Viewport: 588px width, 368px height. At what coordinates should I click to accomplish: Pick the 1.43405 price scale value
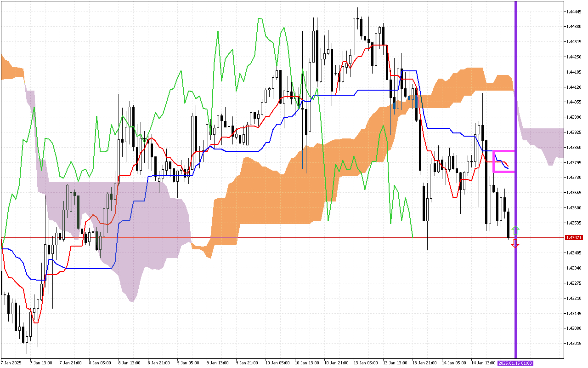[x=574, y=253]
